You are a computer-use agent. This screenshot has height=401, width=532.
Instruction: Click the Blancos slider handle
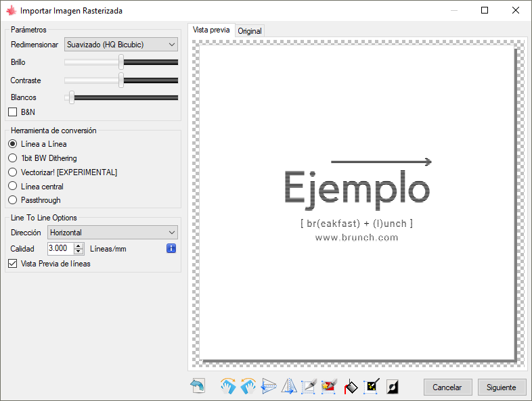pos(72,97)
